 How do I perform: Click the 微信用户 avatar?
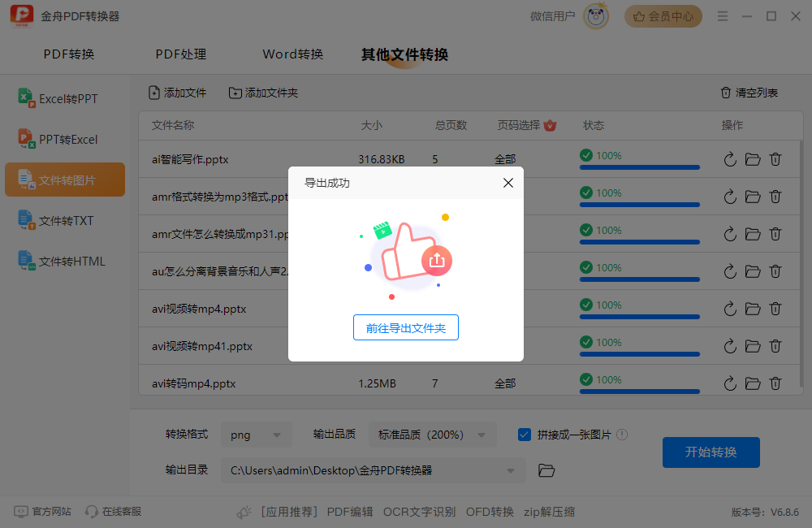tap(595, 15)
